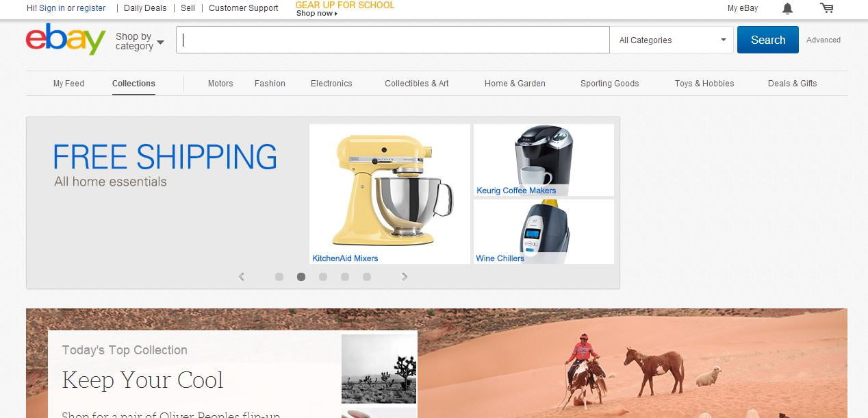Click the Wine Chillers link
The image size is (868, 418).
coord(500,258)
